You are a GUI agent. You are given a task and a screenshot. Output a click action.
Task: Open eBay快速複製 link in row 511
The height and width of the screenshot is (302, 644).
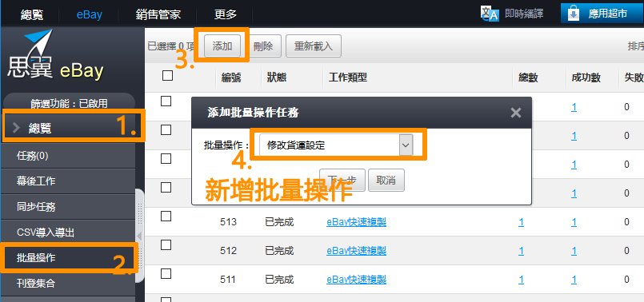(357, 280)
